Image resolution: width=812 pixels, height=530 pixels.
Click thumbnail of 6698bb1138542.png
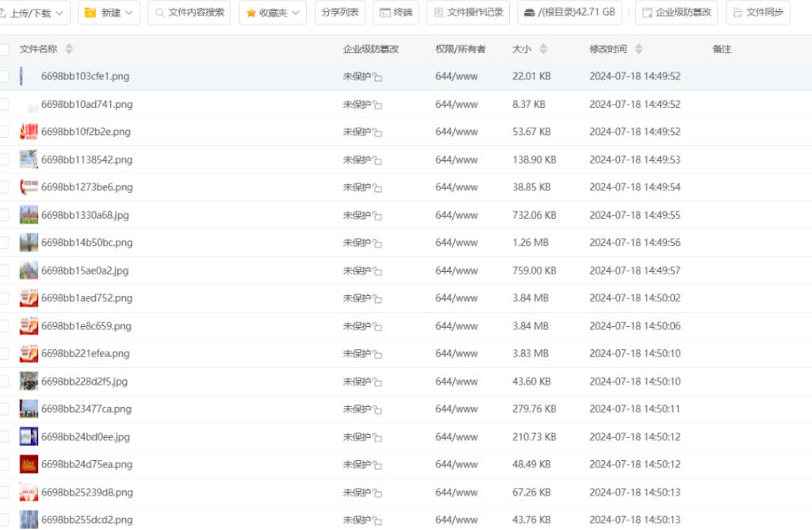click(29, 159)
